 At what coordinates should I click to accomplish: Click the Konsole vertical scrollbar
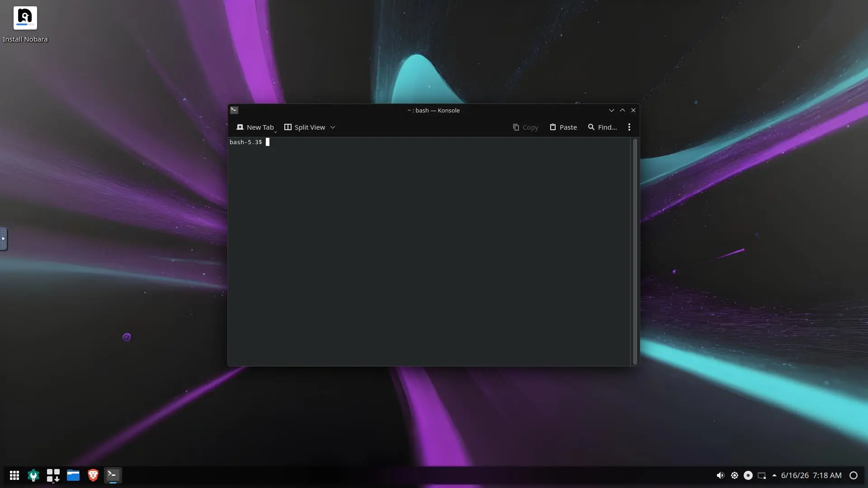point(635,251)
